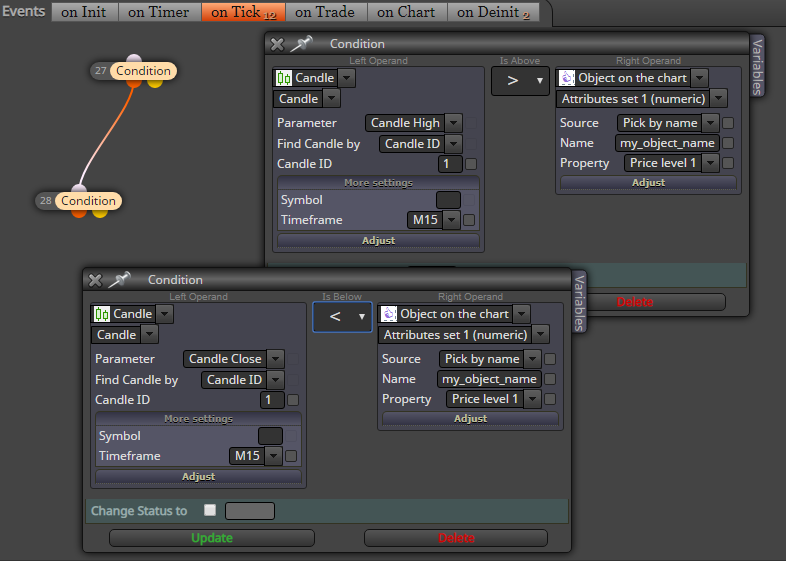786x561 pixels.
Task: Click the yellow output connector of block 28
Action: click(100, 213)
